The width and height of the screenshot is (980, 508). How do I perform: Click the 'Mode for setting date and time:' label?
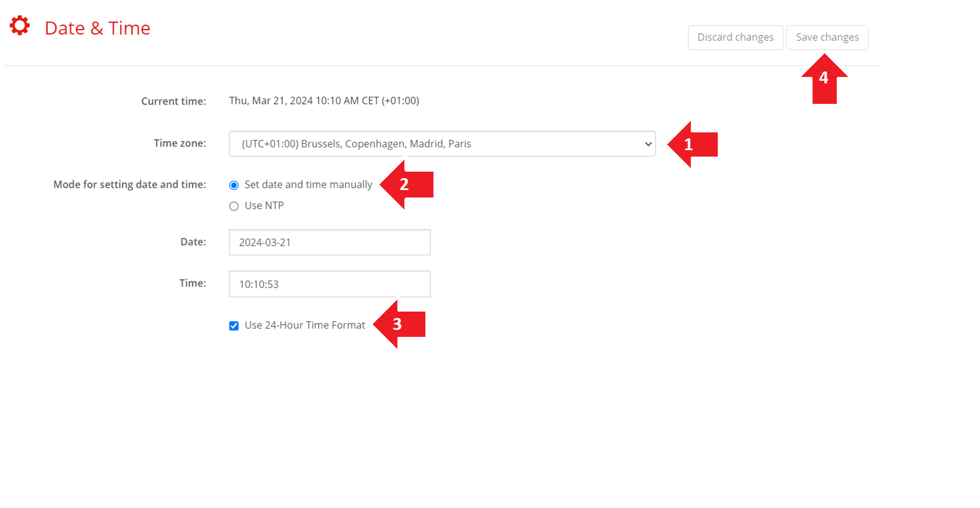pos(129,185)
